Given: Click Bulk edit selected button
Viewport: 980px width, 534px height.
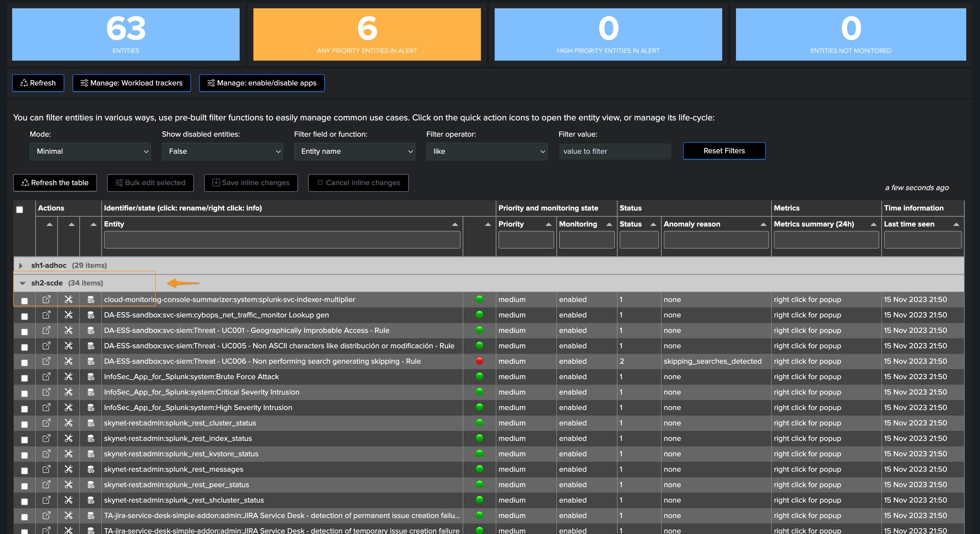Looking at the screenshot, I should coord(150,183).
